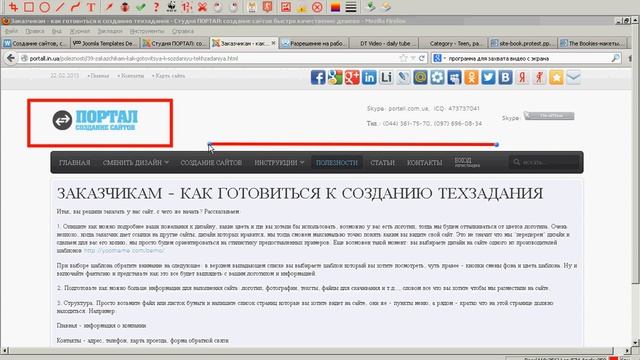Image resolution: width=640 pixels, height=360 pixels.
Task: Switch to Joomla Templates tab
Action: [105, 43]
